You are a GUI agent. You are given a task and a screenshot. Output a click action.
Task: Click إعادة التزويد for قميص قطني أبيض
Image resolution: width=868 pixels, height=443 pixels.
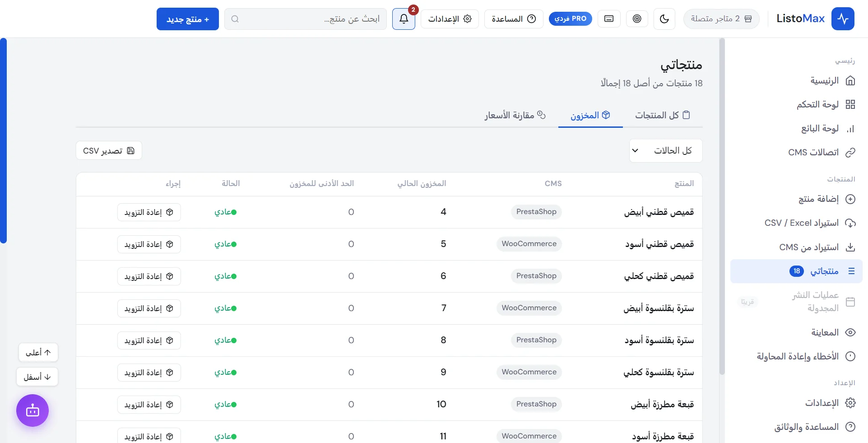[x=149, y=212]
